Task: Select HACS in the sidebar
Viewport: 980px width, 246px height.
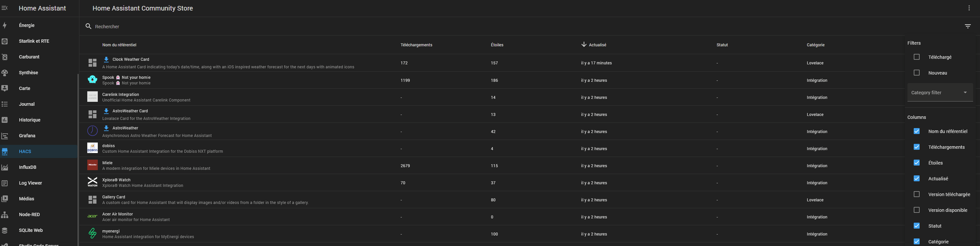Action: coord(39,151)
